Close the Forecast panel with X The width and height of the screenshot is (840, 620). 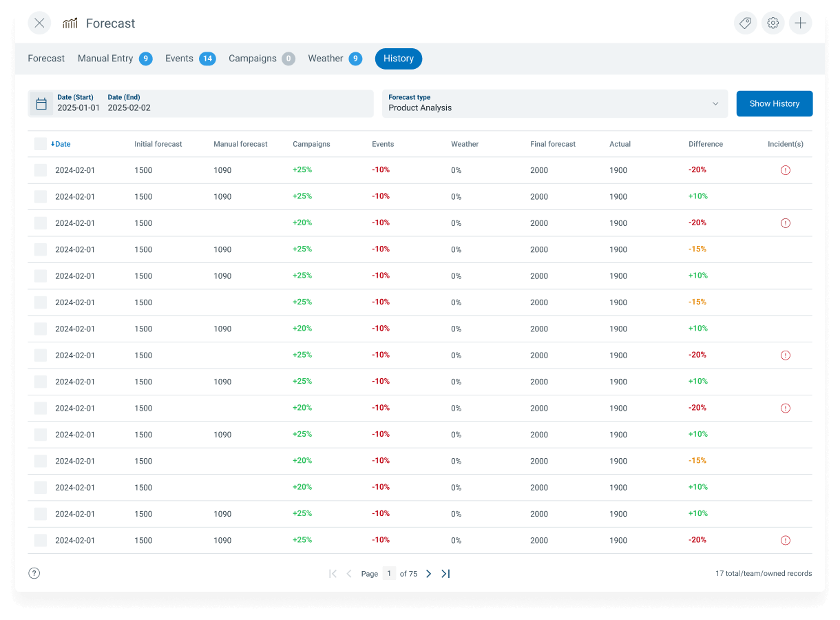point(39,23)
